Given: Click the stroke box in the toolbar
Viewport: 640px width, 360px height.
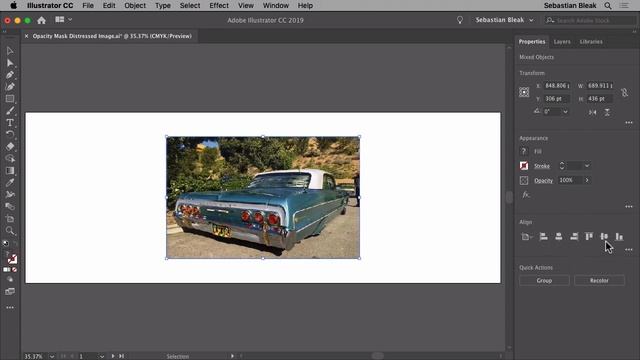Looking at the screenshot, I should click(x=13, y=259).
